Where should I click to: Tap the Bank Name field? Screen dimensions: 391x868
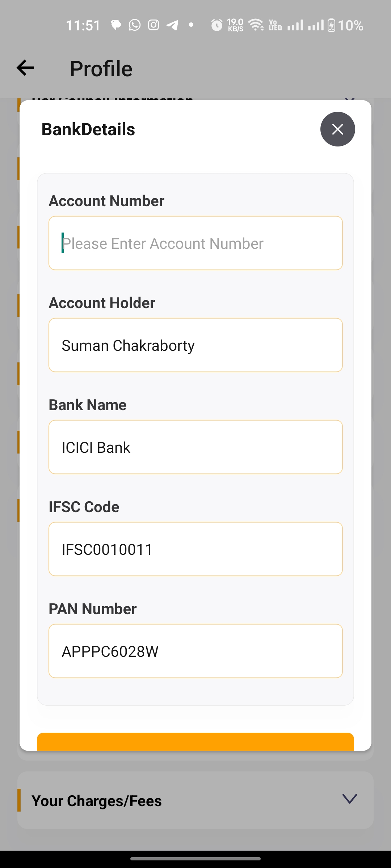195,447
